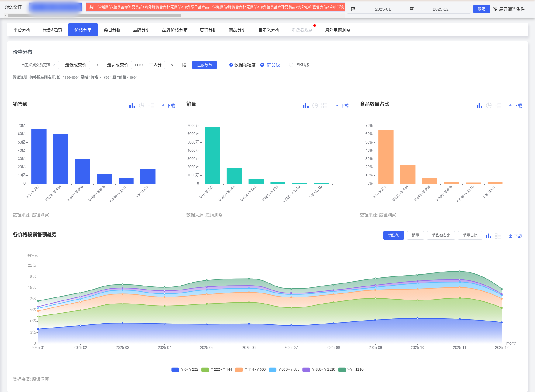Open the 2025-01 start month picker
Screen dimensions: 535x392
pyautogui.click(x=383, y=9)
